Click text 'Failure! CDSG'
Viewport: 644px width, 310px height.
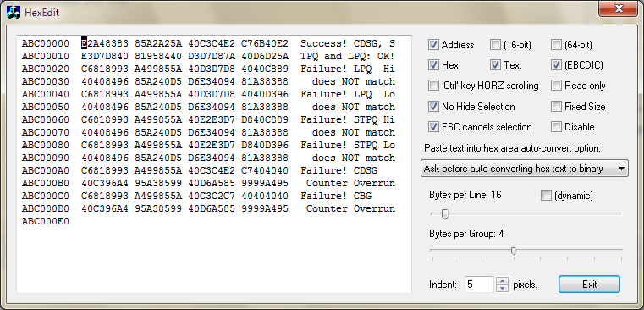click(x=339, y=170)
